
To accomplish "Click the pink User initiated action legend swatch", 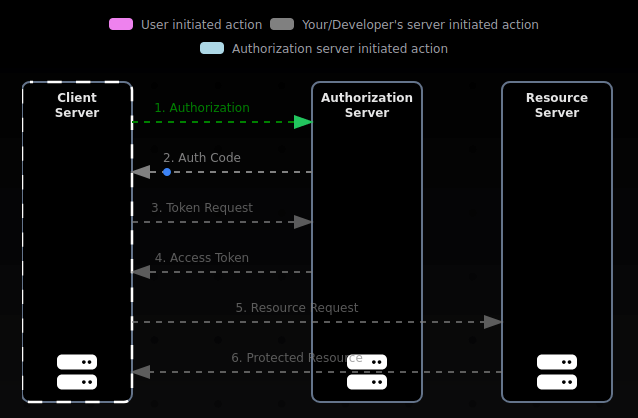I will pyautogui.click(x=121, y=24).
